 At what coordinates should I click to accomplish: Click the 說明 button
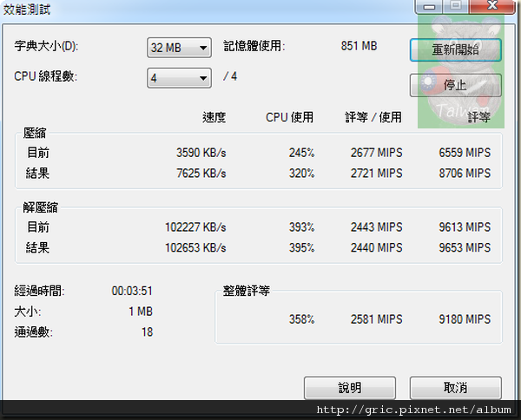(x=350, y=388)
